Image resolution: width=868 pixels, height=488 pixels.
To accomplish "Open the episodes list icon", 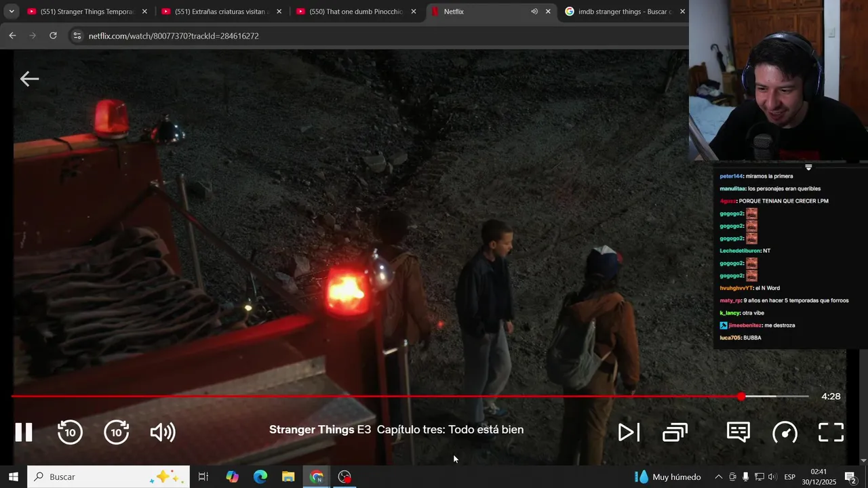I will click(x=675, y=432).
